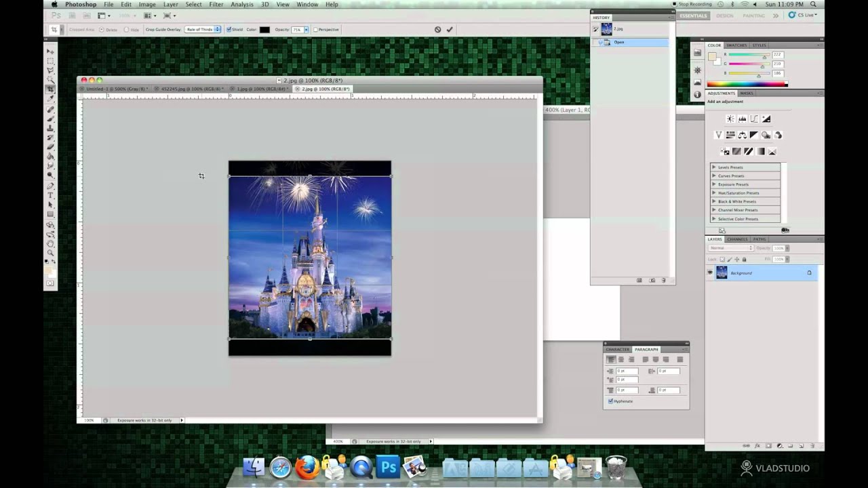The image size is (868, 488).
Task: Add an Invert adjustment
Action: point(725,151)
